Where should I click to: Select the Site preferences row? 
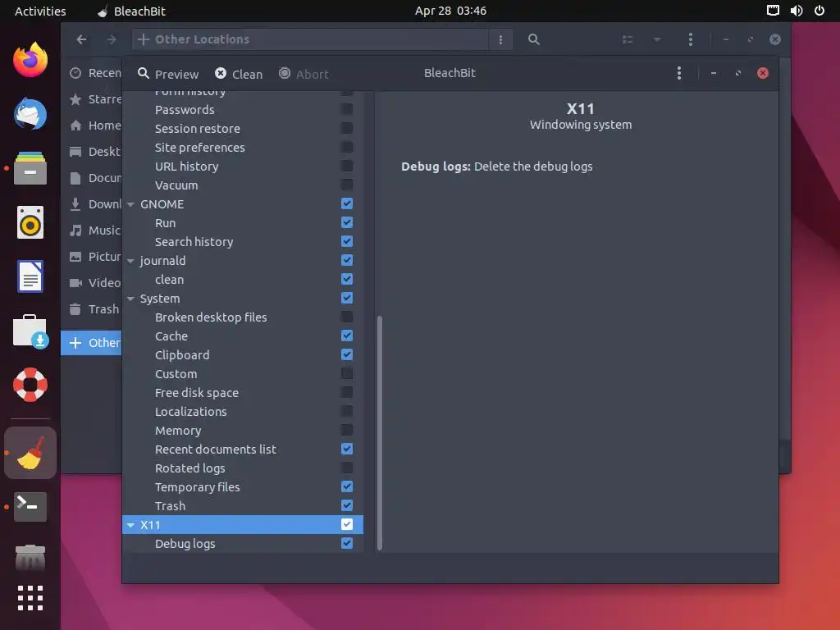click(x=243, y=148)
